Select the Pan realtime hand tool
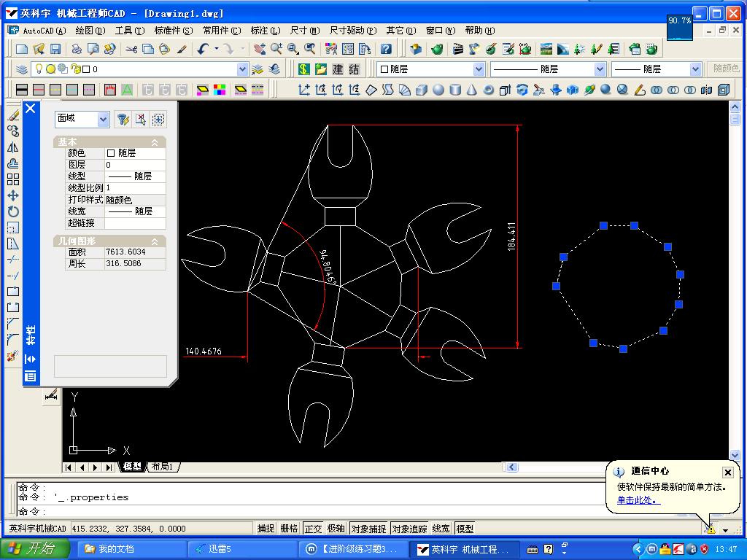This screenshot has width=747, height=560. pos(260,49)
